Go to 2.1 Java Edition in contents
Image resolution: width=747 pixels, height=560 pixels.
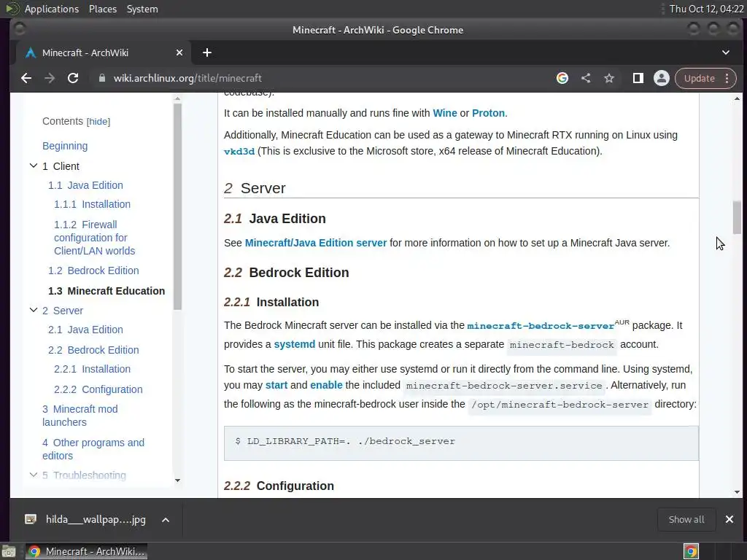pos(86,330)
